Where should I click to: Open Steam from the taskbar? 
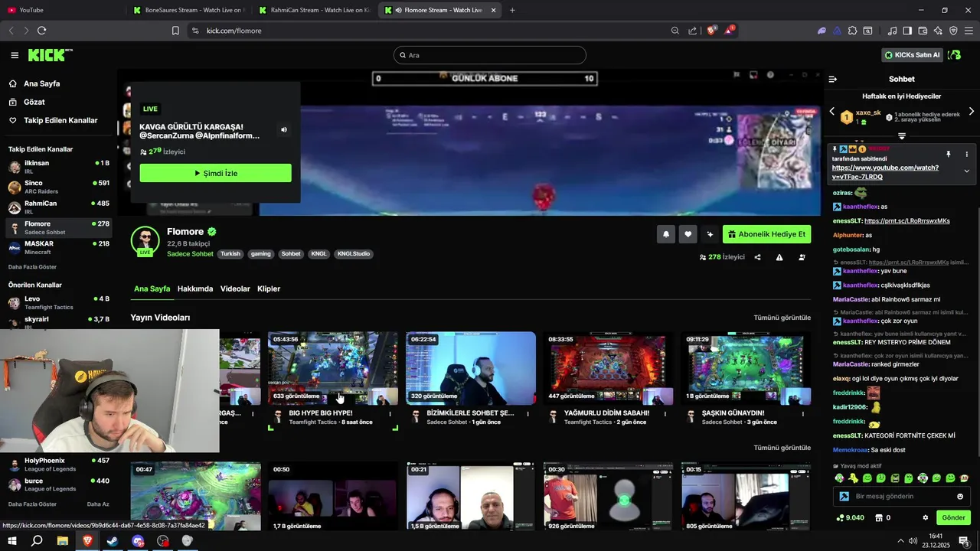tap(113, 541)
